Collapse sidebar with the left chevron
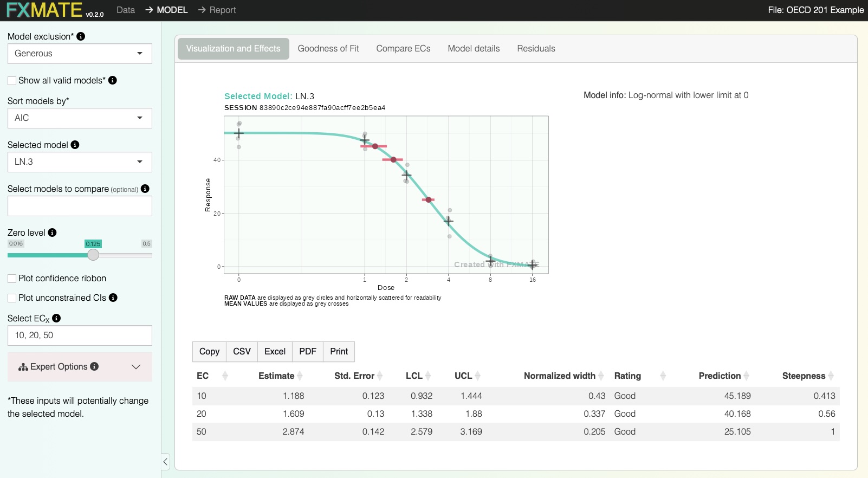868x478 pixels. 165,462
